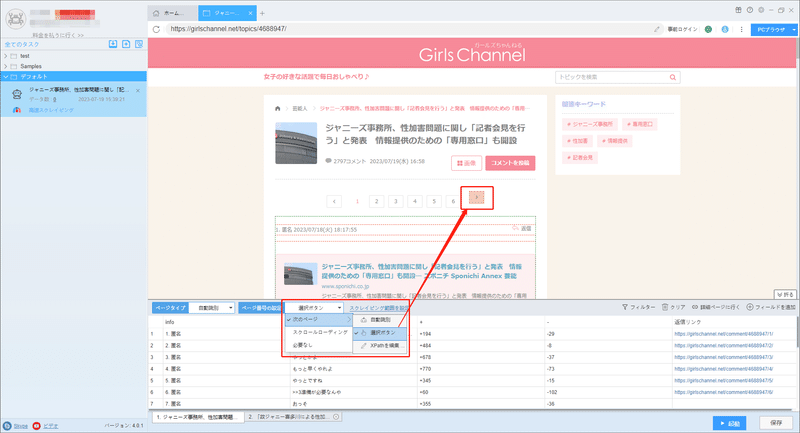
Task: Expand the Samples folder
Action: point(6,66)
